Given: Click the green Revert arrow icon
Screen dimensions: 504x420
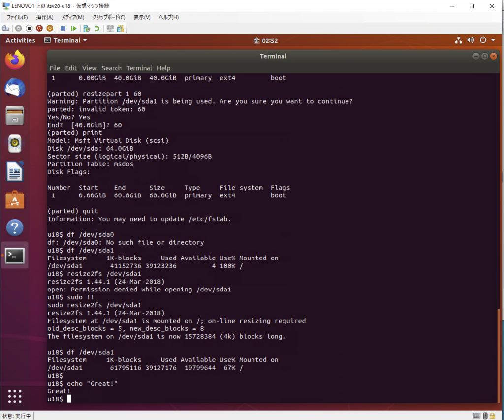Looking at the screenshot, I should tap(97, 29).
